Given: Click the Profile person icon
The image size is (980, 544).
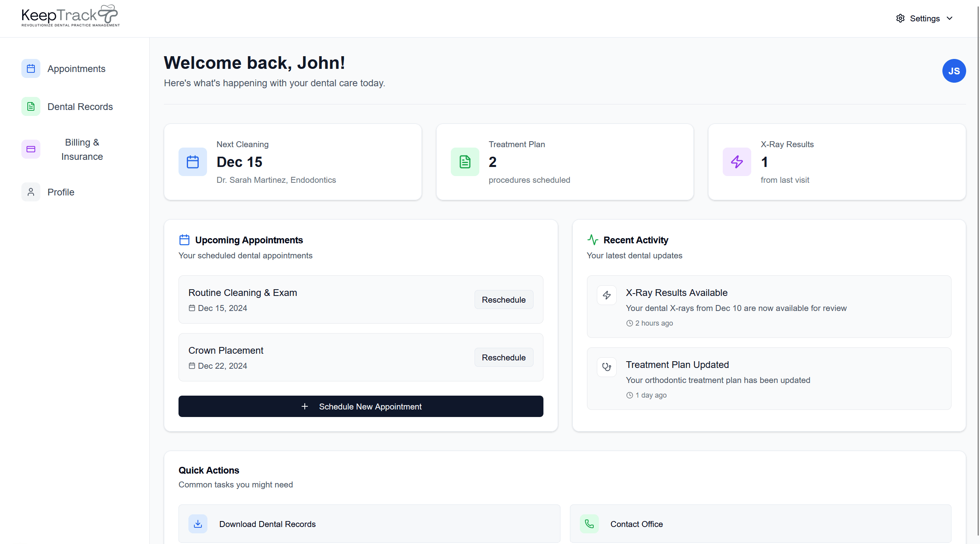Looking at the screenshot, I should coord(31,192).
